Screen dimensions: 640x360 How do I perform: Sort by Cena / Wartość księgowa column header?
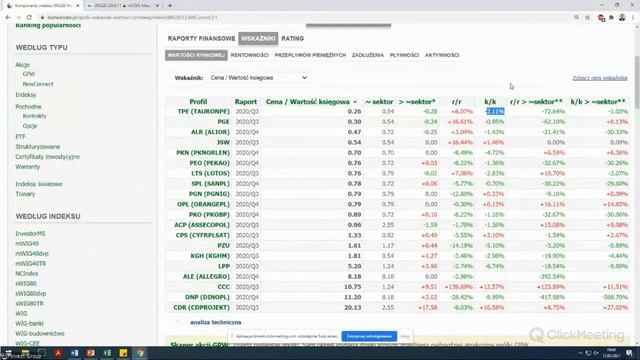click(x=309, y=102)
